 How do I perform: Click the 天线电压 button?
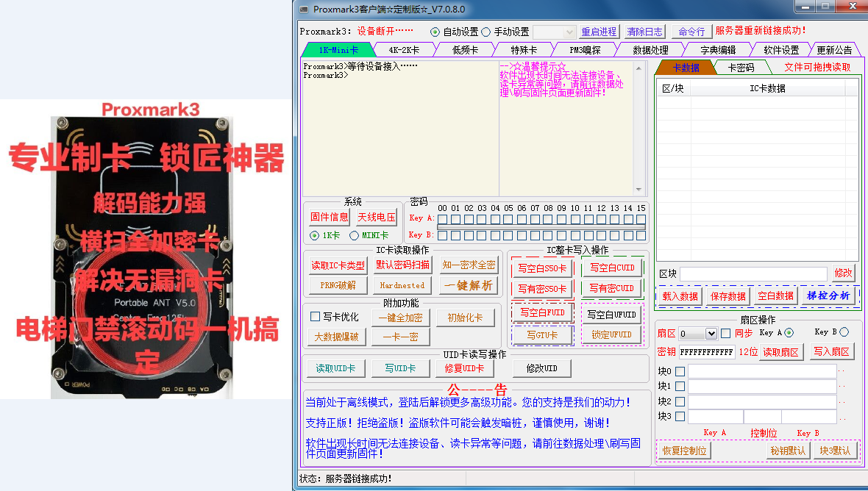[377, 218]
